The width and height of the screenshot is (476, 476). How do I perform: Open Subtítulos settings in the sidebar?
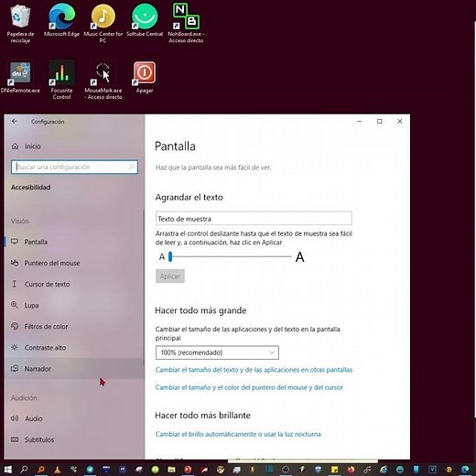click(x=74, y=439)
